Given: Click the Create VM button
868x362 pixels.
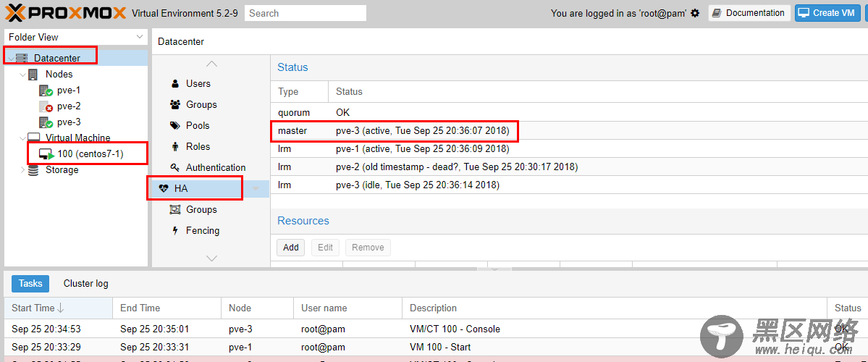Looking at the screenshot, I should pyautogui.click(x=827, y=13).
